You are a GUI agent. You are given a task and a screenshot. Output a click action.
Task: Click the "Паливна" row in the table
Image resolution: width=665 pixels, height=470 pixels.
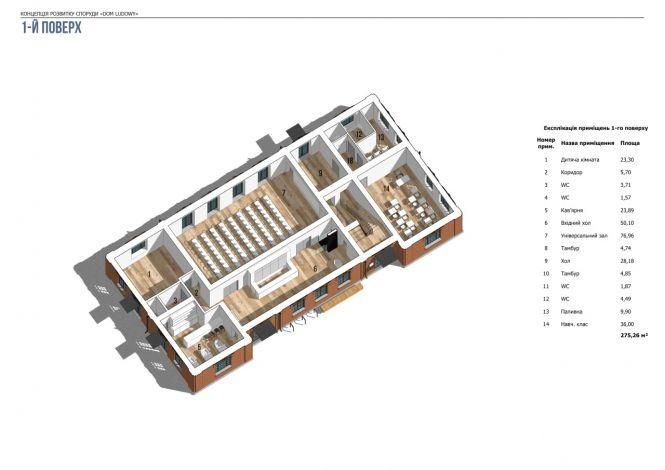coord(573,311)
